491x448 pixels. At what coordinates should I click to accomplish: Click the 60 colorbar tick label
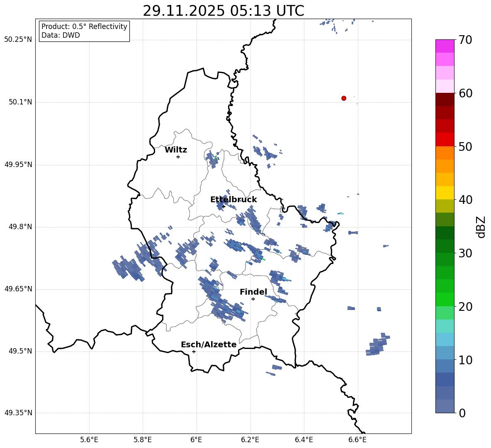tap(465, 93)
